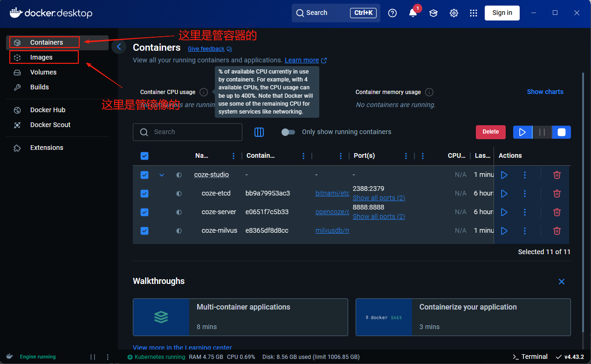Open notifications bell with red badge
Screen dimensions: 591x364
[413, 13]
